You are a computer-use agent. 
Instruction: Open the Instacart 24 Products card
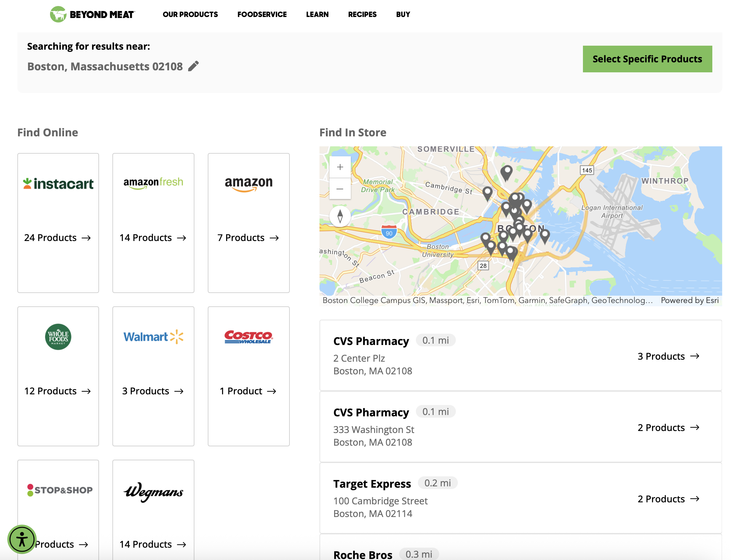click(x=58, y=223)
